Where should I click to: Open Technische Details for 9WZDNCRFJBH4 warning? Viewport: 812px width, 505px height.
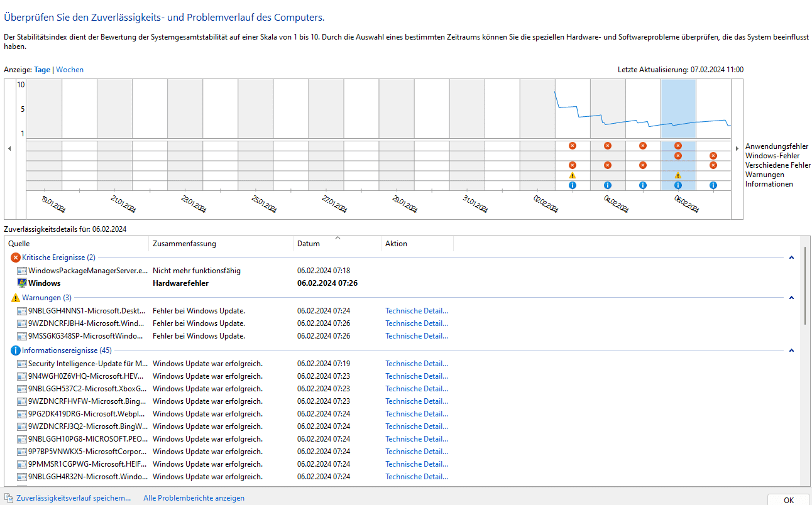(417, 323)
